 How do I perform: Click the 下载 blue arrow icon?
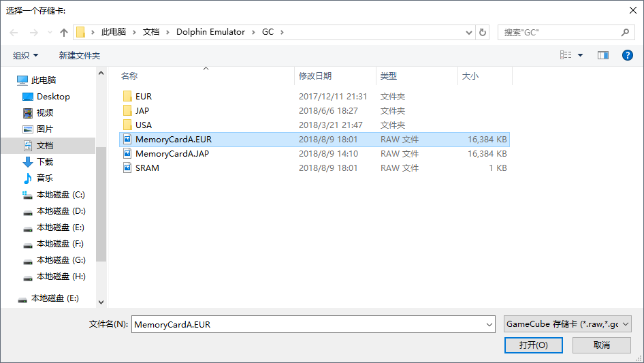pos(28,162)
